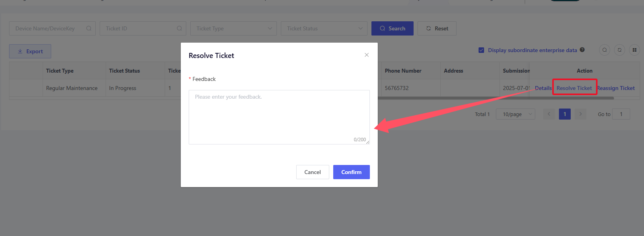Expand the Ticket Status dropdown
This screenshot has width=644, height=236.
coord(324,28)
